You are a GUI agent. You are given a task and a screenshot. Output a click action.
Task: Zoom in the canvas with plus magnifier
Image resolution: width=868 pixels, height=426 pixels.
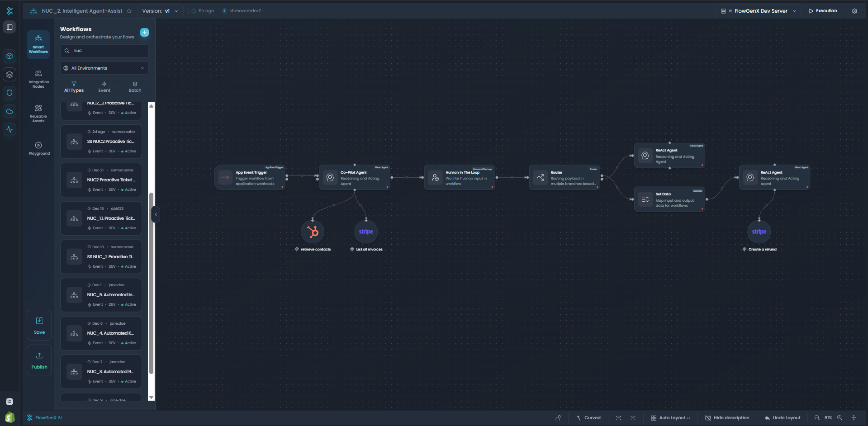click(840, 418)
